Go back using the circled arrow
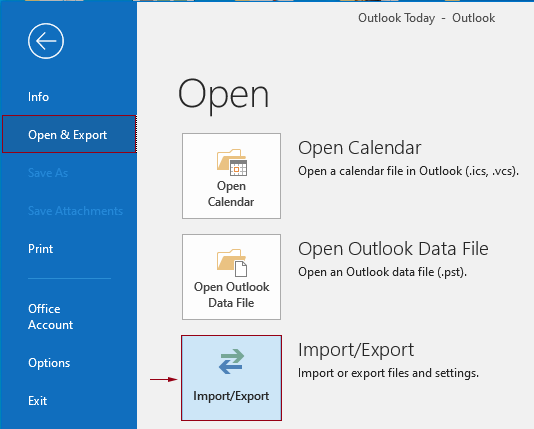 click(x=46, y=41)
